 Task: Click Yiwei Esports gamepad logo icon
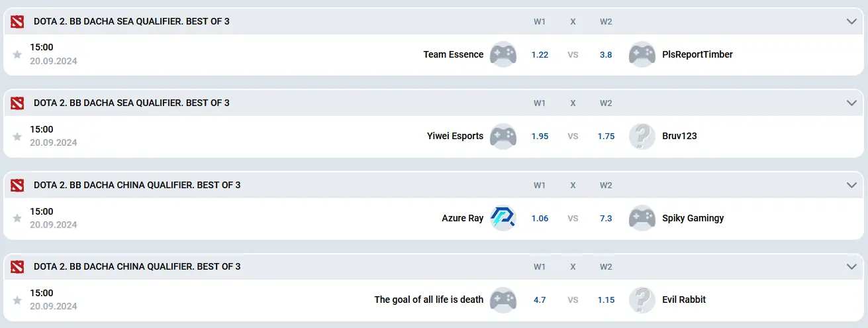tap(503, 136)
